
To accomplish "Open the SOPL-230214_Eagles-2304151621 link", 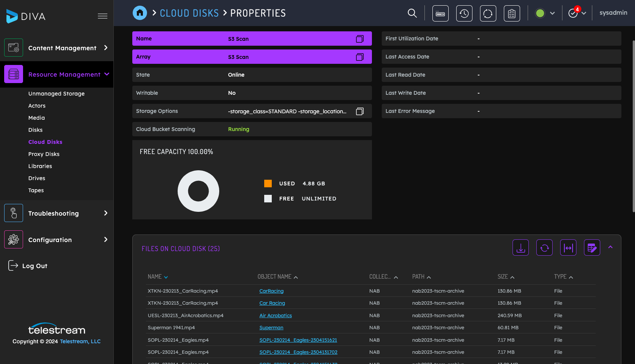I will pyautogui.click(x=298, y=340).
